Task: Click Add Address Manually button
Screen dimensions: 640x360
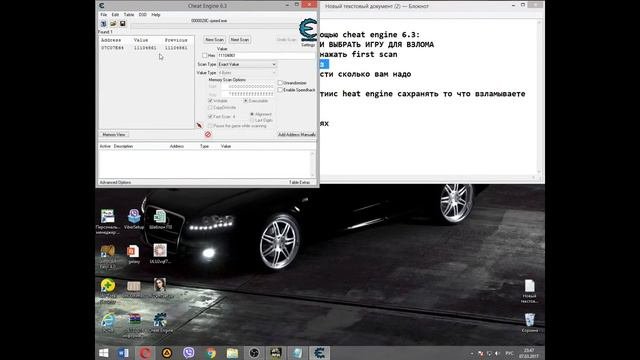Action: coord(297,135)
